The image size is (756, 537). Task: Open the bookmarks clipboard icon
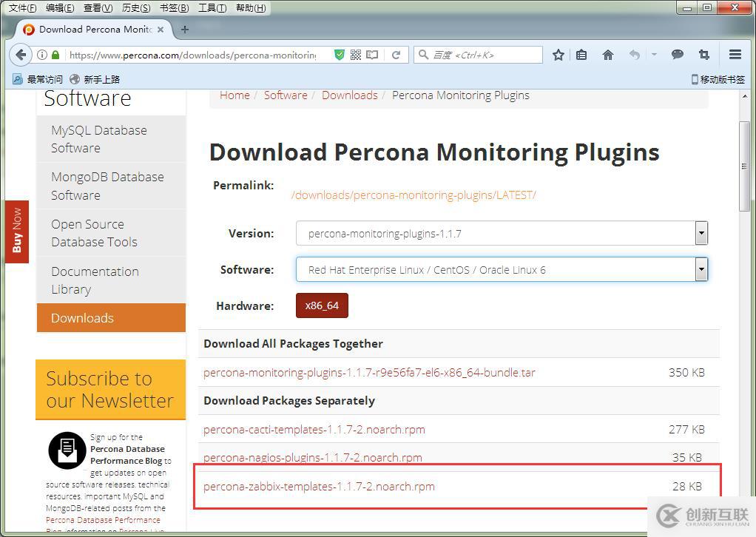click(x=581, y=54)
